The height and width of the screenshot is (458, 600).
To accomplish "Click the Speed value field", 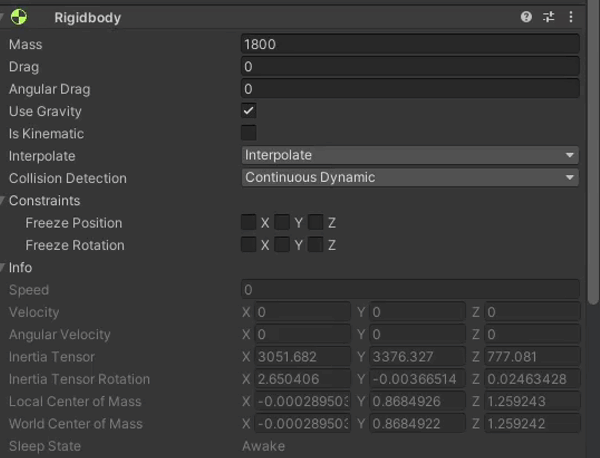I will [x=410, y=290].
